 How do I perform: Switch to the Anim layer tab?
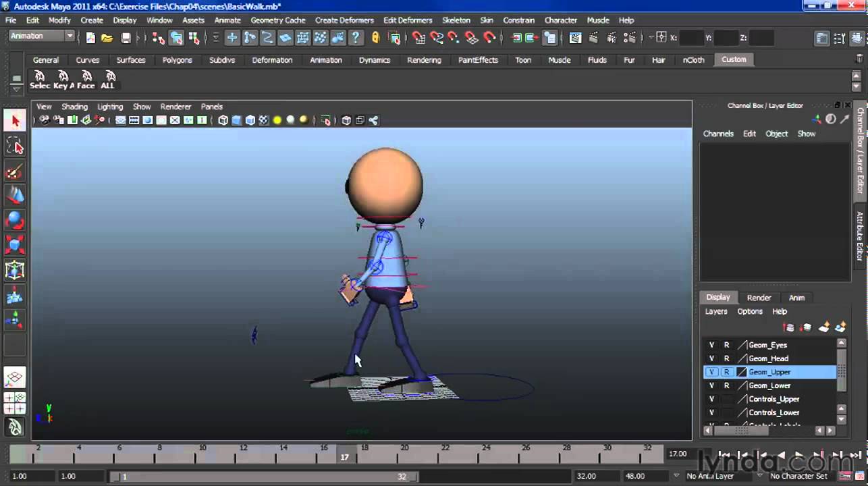point(796,298)
